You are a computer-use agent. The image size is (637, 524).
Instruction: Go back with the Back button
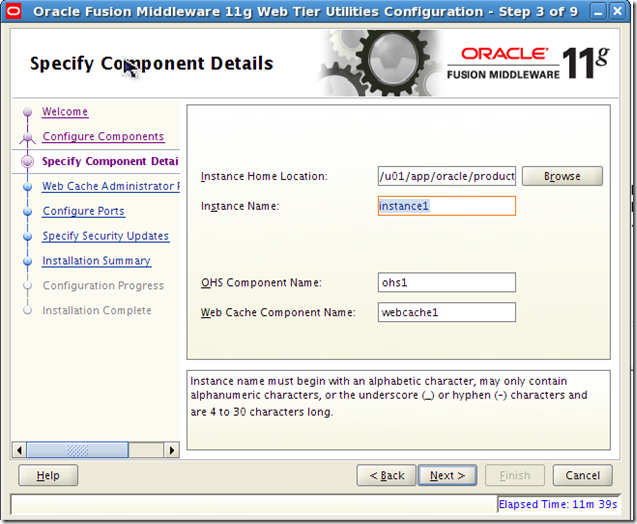386,475
